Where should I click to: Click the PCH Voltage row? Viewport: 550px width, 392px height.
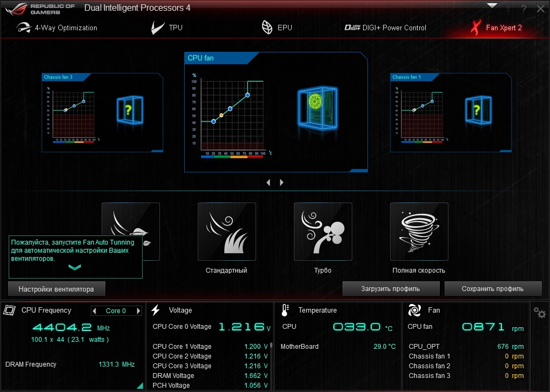tap(210, 386)
